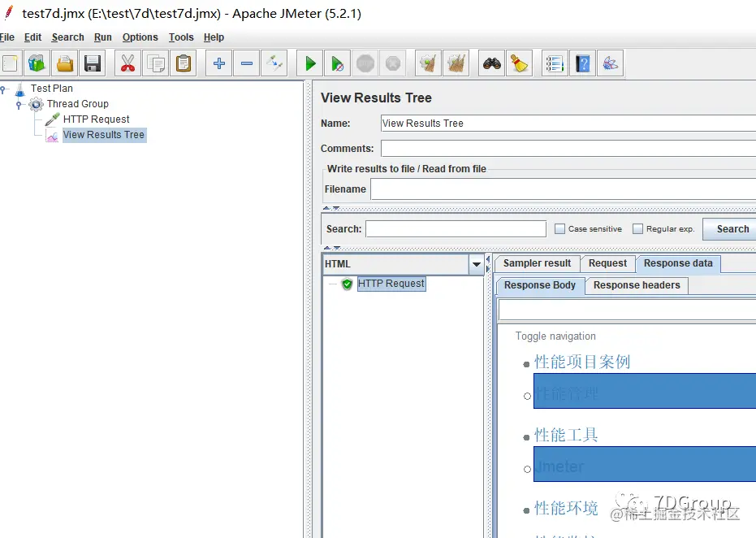Enable the Case sensitive checkbox

(x=559, y=228)
